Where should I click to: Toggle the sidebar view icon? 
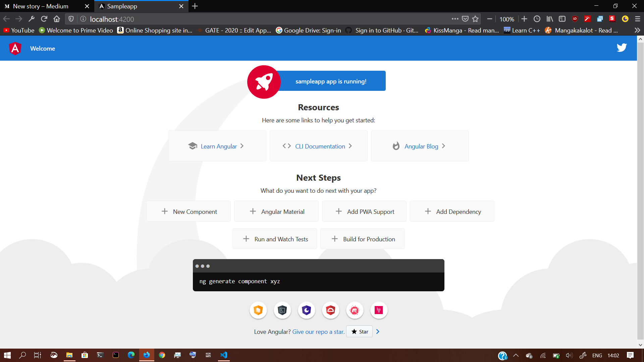tap(562, 19)
